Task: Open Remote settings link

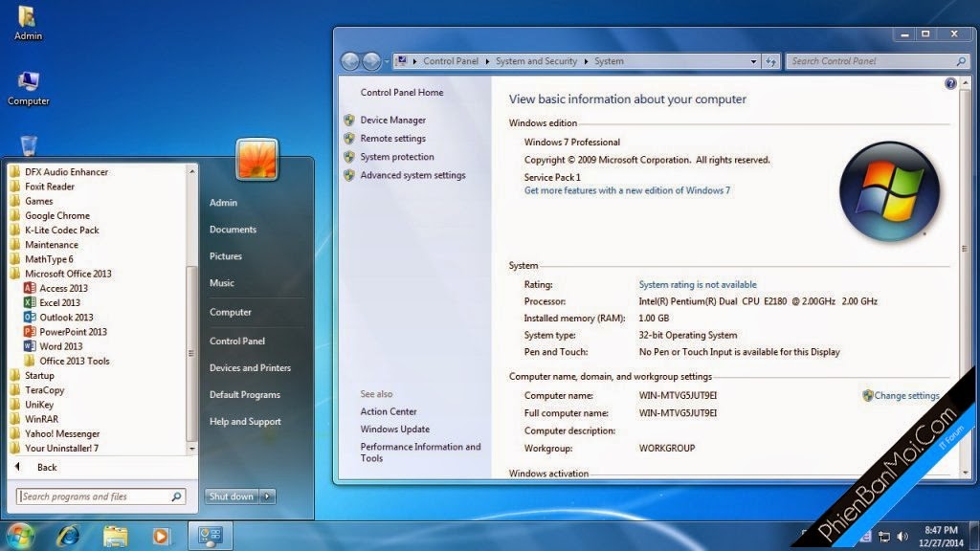Action: [392, 138]
